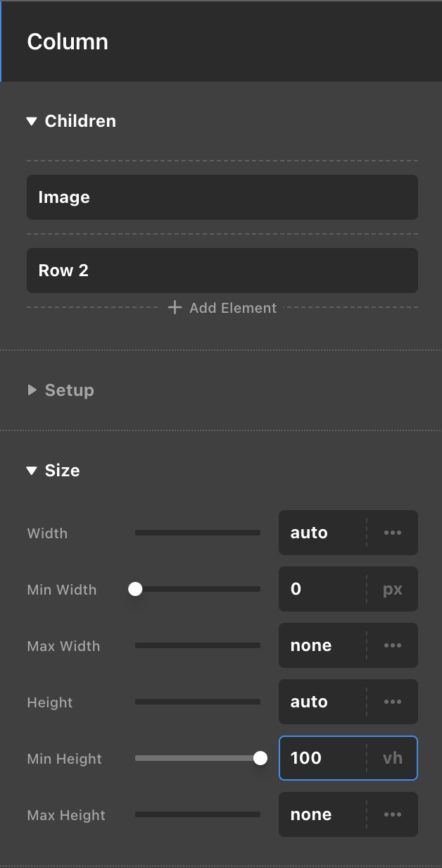Change the Min Height vh unit
Screen dimensions: 442x868
[x=393, y=758]
